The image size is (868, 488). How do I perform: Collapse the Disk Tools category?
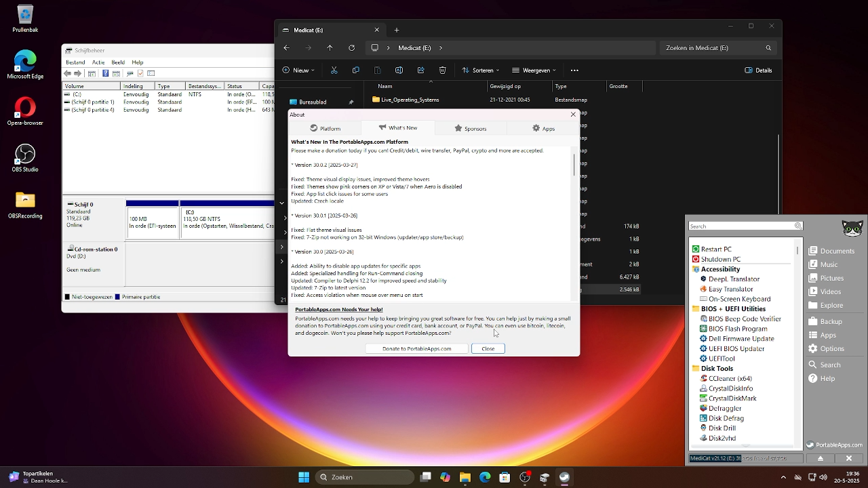tap(713, 368)
